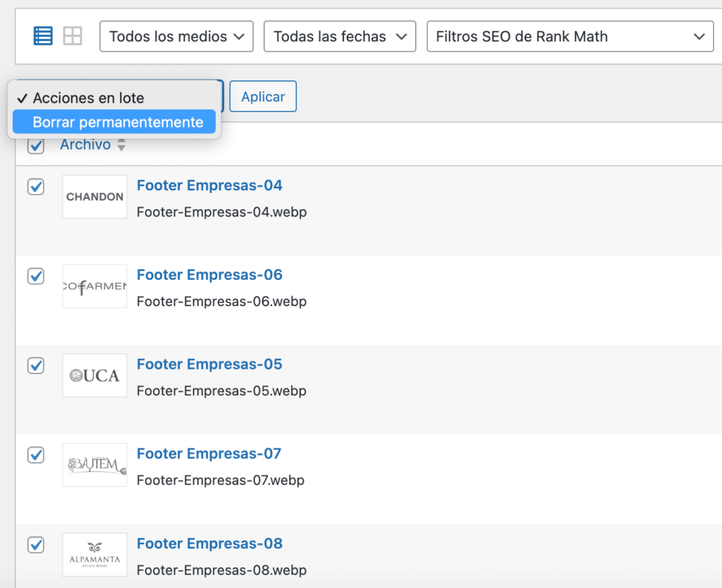Switch to list view mode
The height and width of the screenshot is (588, 722).
tap(42, 35)
